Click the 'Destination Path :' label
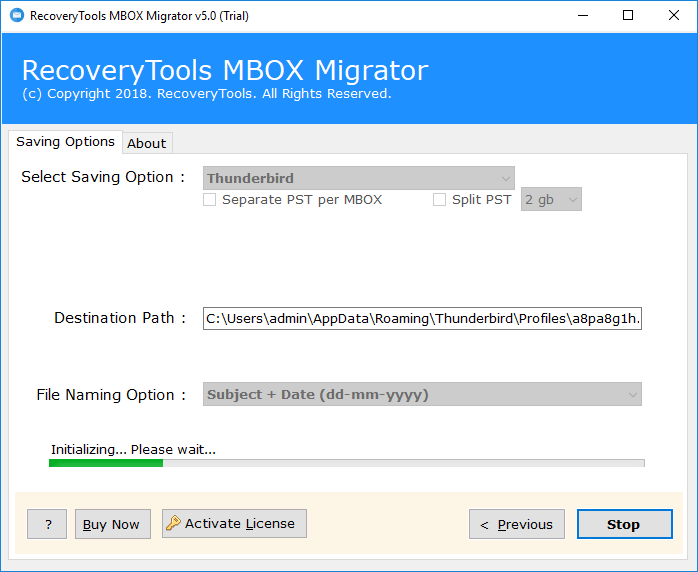 pos(120,318)
